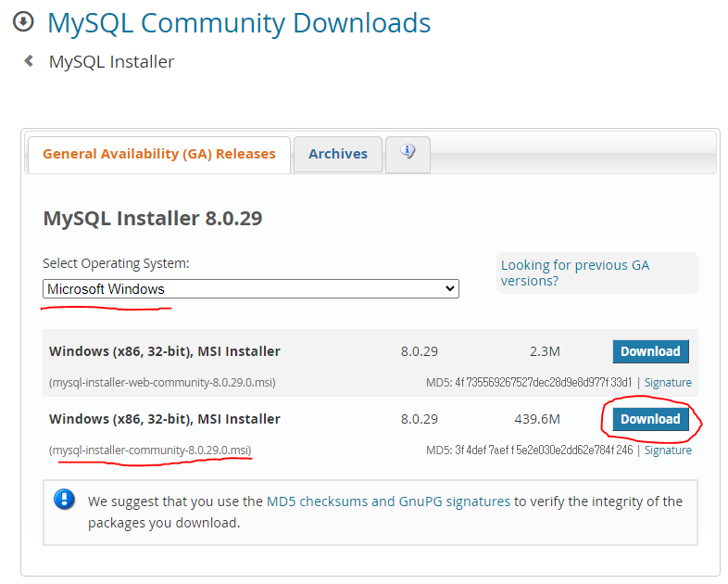Open Signature link for 439.6M installer
Viewport: 728px width, 584px height.
pos(668,451)
